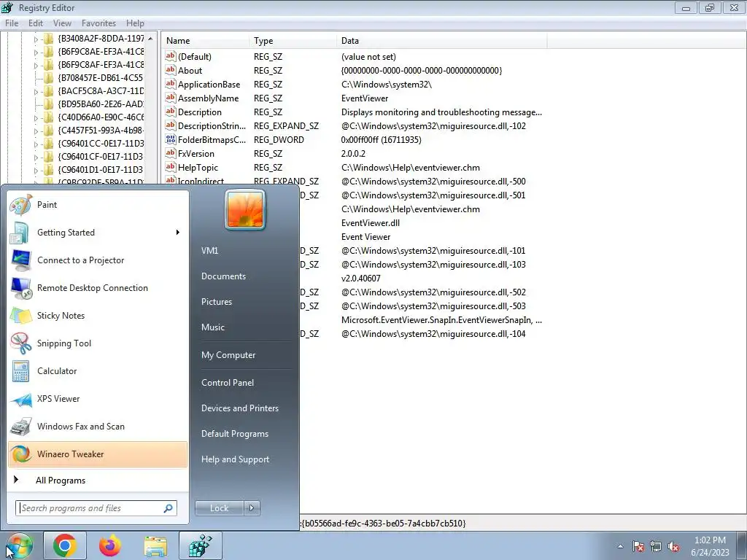Click the Search programs and files box
Screen dimensions: 747x560
pos(96,508)
